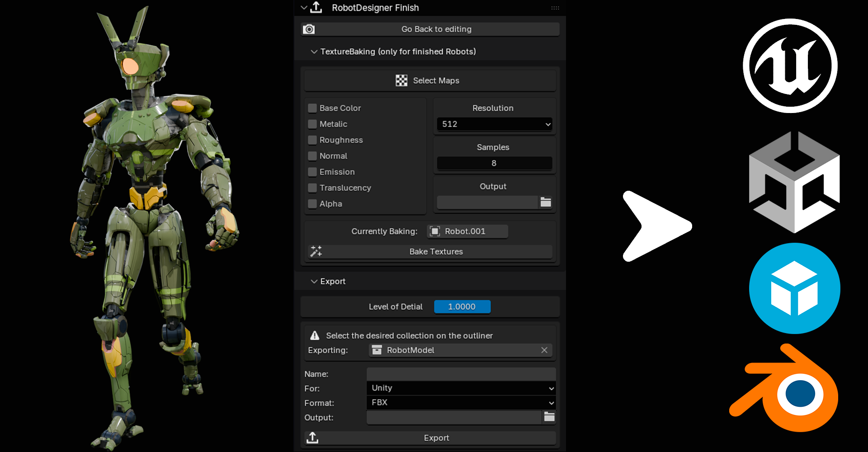Open the Format FBX dropdown

[461, 402]
